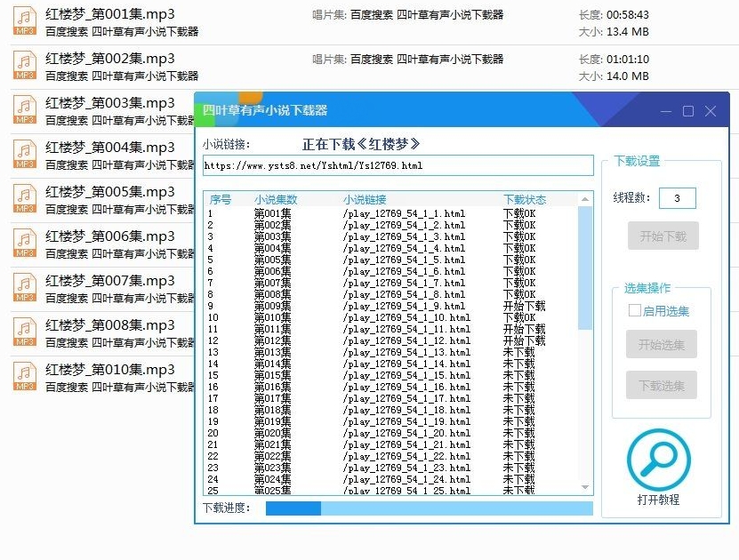Click link /play_12769_54_1_10.html

[406, 317]
